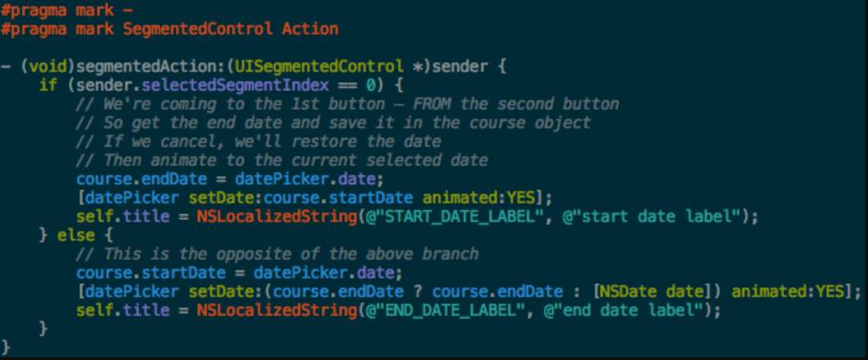This screenshot has height=360, width=868.
Task: Click the 'opposite of the above branch' comment
Action: click(291, 254)
